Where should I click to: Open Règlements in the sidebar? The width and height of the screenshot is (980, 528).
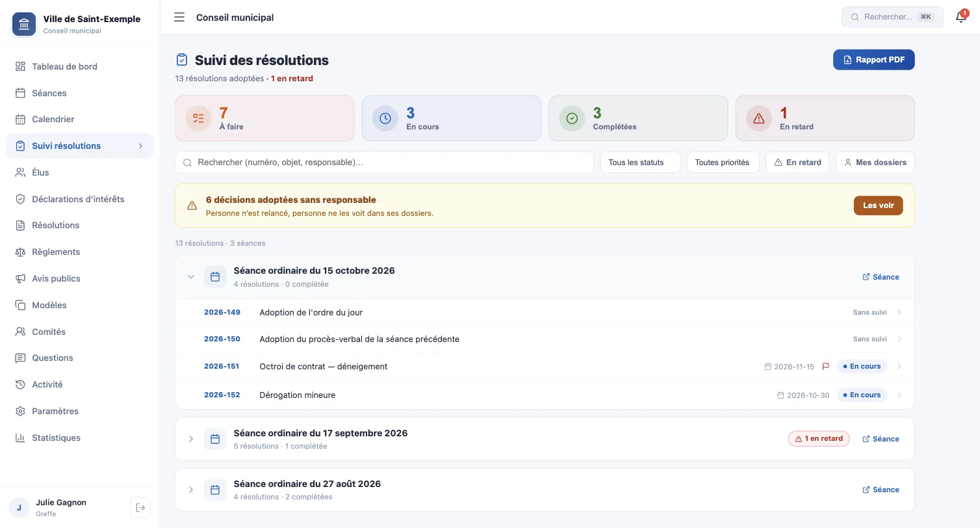pos(80,252)
